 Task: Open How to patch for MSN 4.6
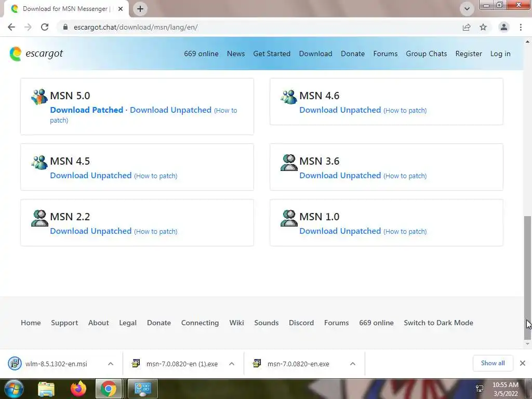pyautogui.click(x=405, y=111)
